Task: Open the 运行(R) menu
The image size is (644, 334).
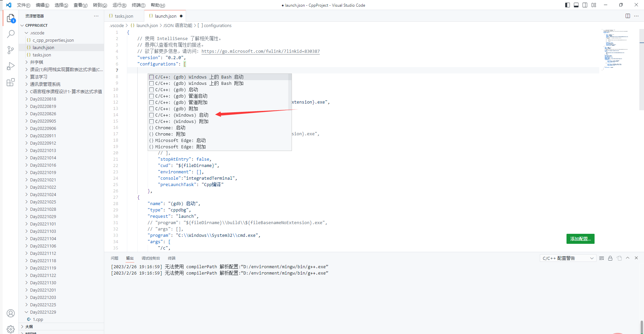Action: 119,5
